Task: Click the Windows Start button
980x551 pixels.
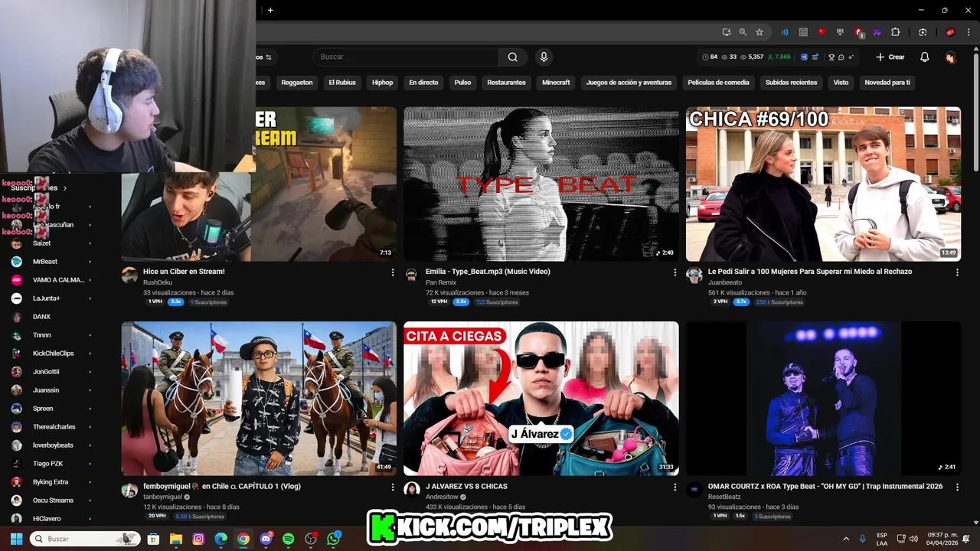Action: [x=16, y=539]
